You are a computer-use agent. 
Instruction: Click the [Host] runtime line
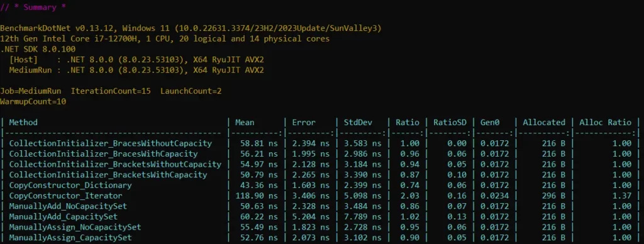tap(136, 60)
